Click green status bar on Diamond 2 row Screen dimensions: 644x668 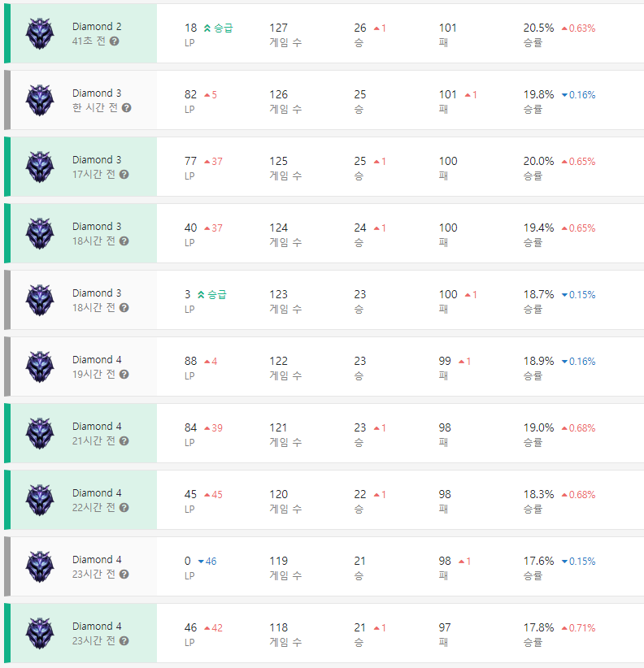pos(7,33)
